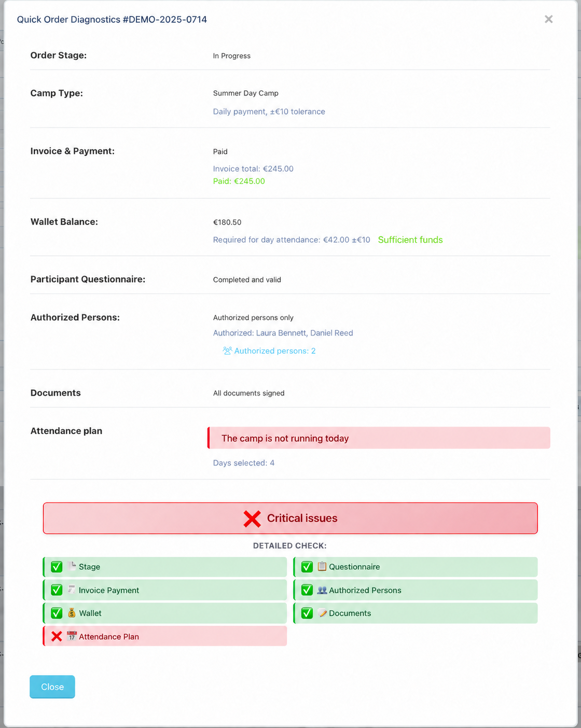Image resolution: width=581 pixels, height=728 pixels.
Task: Click the 'Days selected: 4' text
Action: pos(244,463)
